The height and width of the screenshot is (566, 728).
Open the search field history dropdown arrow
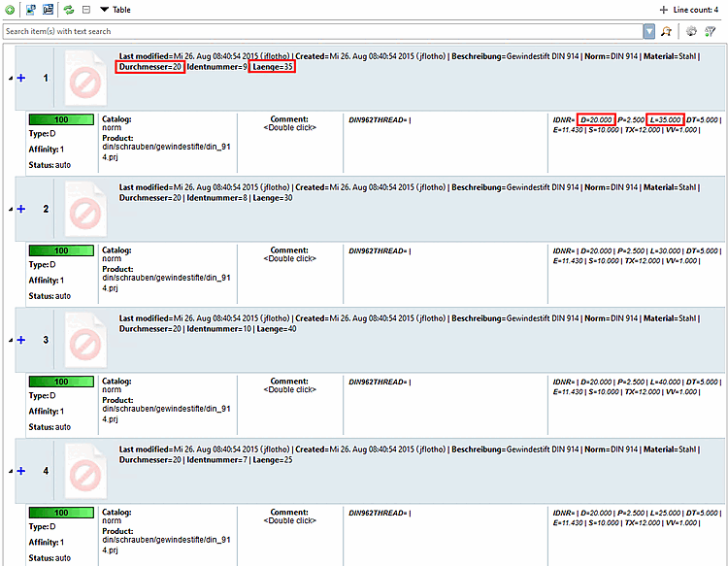(x=649, y=31)
